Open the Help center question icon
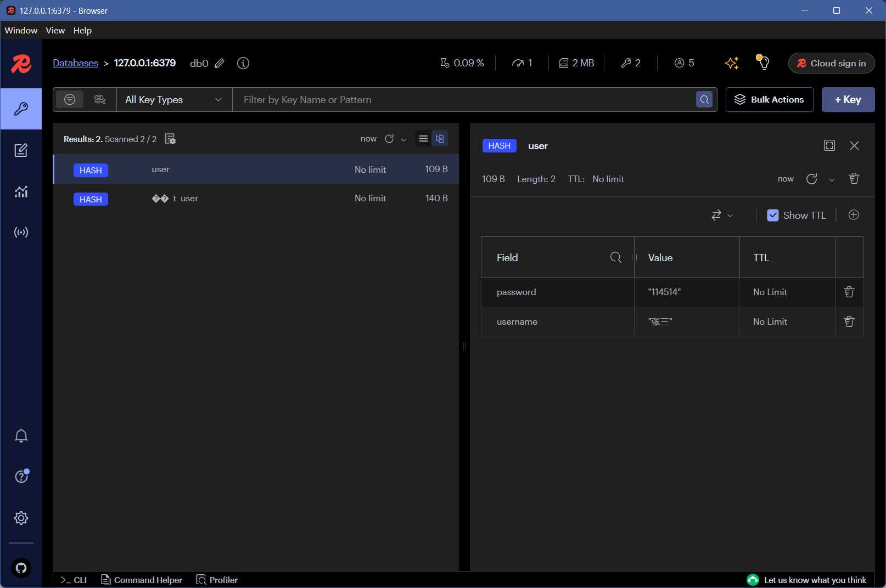Screen dimensions: 886x588 (x=21, y=477)
